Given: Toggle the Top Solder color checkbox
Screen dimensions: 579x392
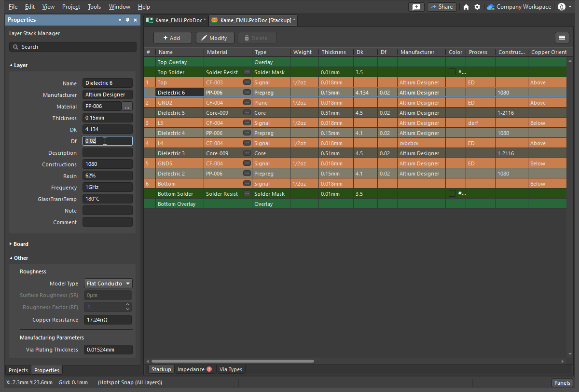Looking at the screenshot, I should coord(452,72).
